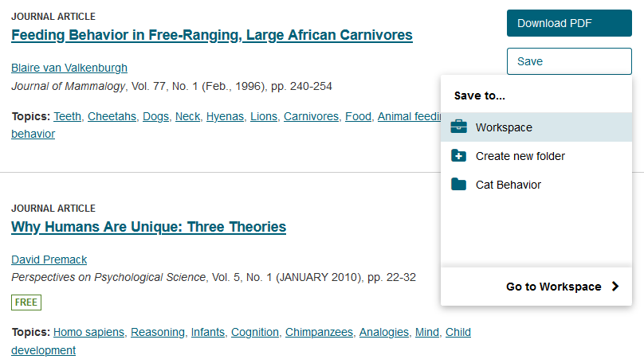The width and height of the screenshot is (644, 363).
Task: Click the Workspace briefcase icon
Action: pyautogui.click(x=458, y=127)
